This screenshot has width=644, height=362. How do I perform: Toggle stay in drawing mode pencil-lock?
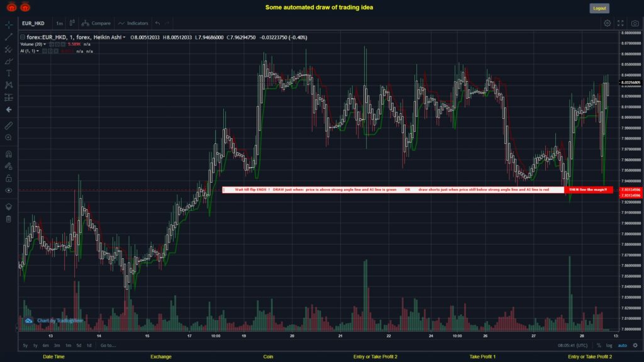pos(9,166)
